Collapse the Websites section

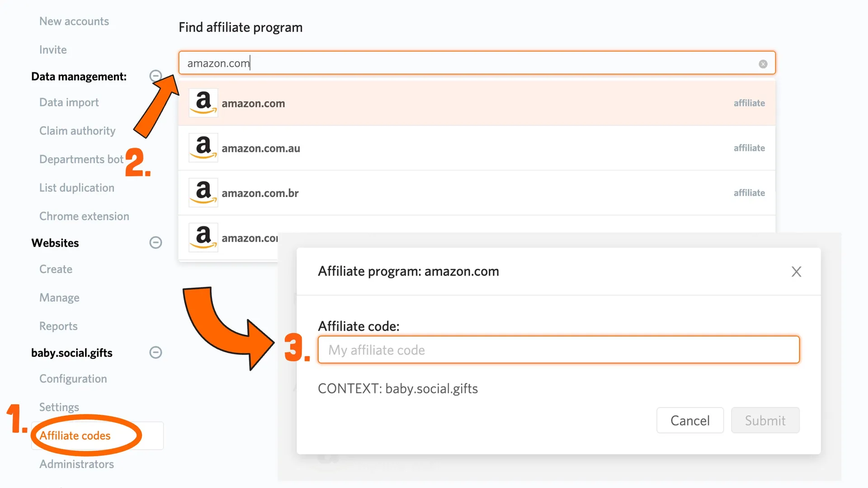[156, 243]
